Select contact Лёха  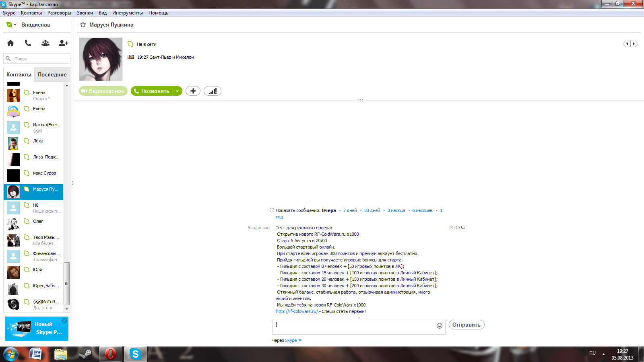(x=33, y=144)
